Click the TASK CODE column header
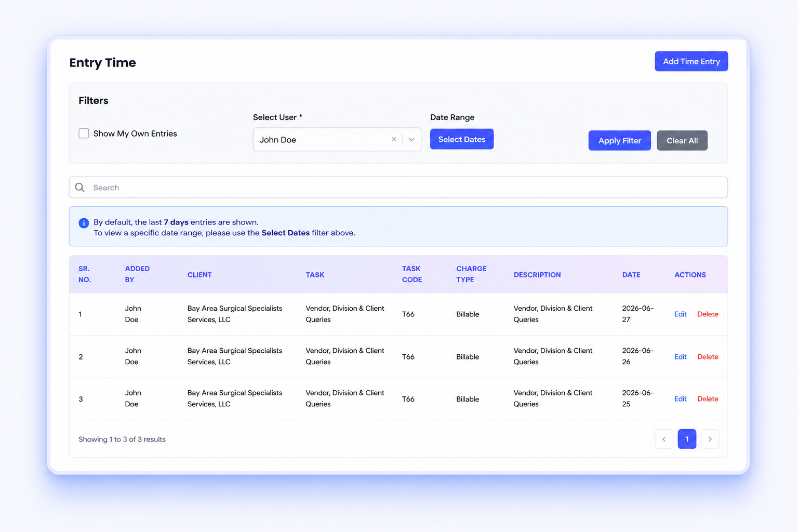Screen dimensions: 798x532 pos(412,274)
